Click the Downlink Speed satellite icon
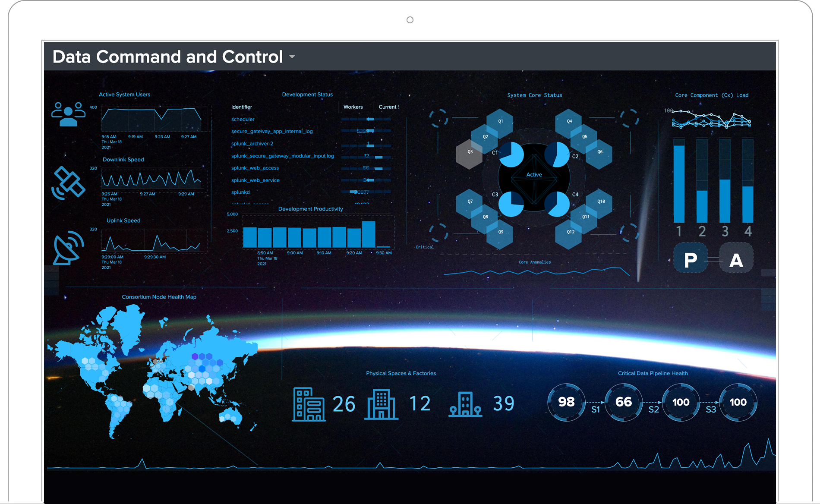 [68, 183]
